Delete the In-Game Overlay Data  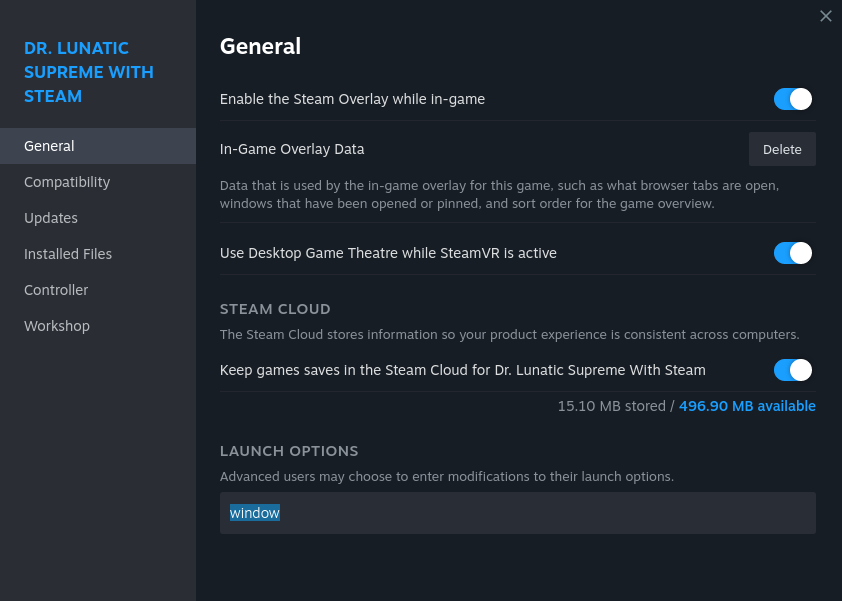782,149
